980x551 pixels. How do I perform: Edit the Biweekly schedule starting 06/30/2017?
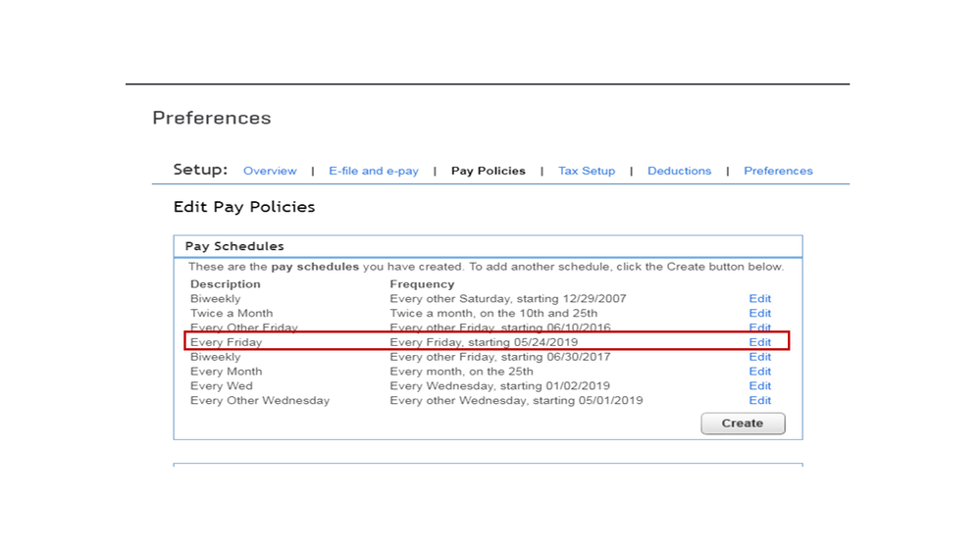[x=759, y=357]
